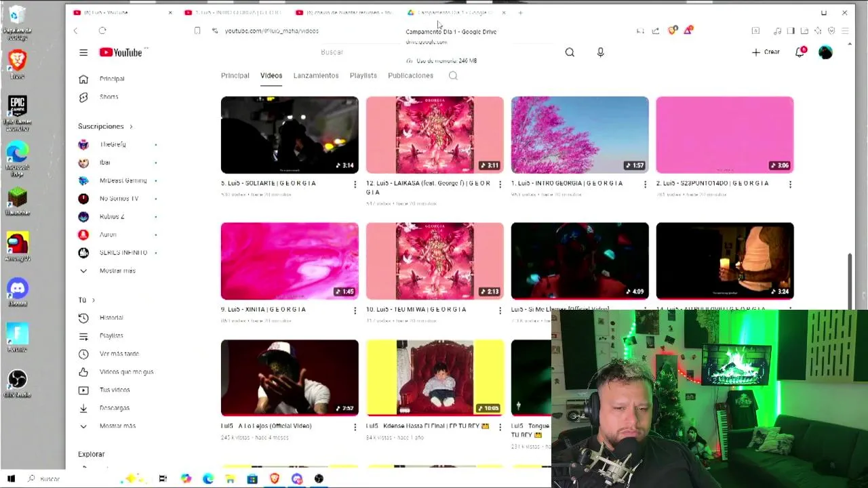
Task: Start voice search with the microphone icon
Action: (600, 52)
